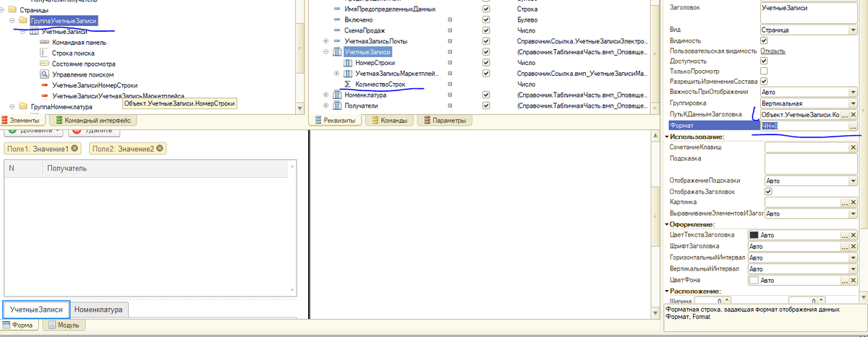Toggle the Доступность checkbox

(x=764, y=61)
